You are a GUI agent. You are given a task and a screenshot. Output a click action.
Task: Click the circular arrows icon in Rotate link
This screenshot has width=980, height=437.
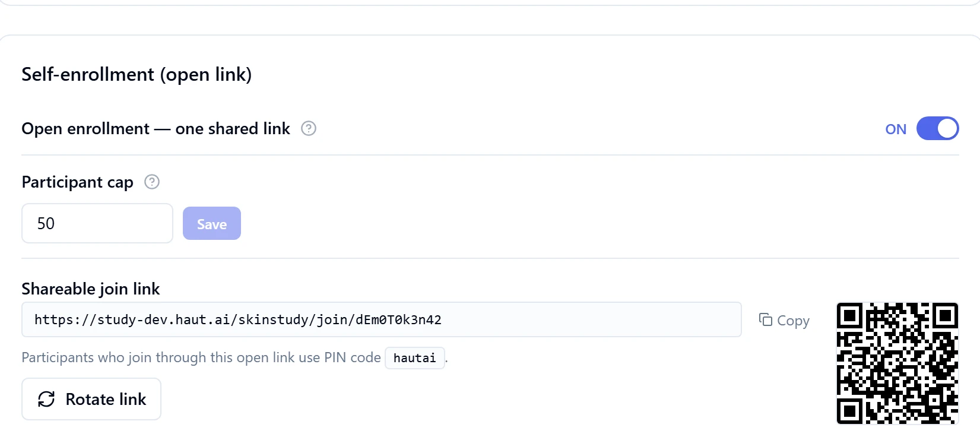46,399
